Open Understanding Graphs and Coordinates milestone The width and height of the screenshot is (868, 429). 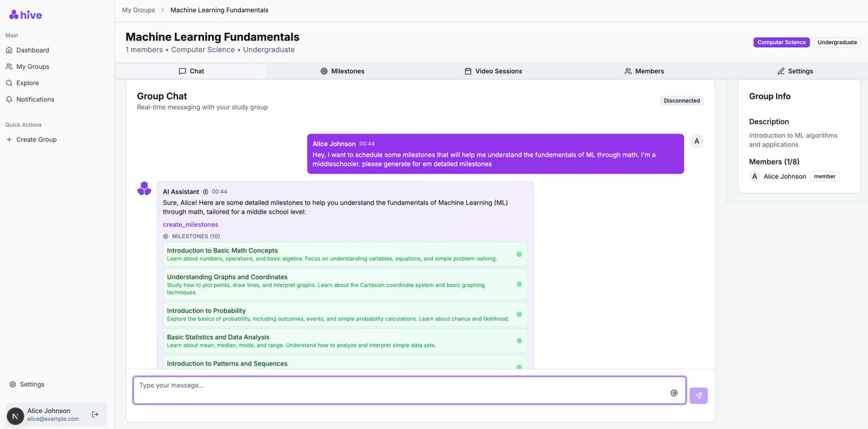point(345,284)
